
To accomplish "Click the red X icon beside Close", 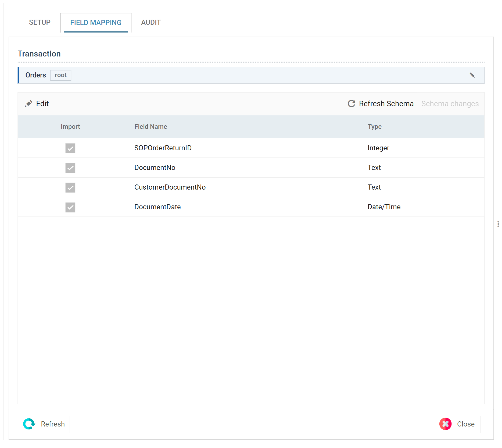I will pos(446,424).
